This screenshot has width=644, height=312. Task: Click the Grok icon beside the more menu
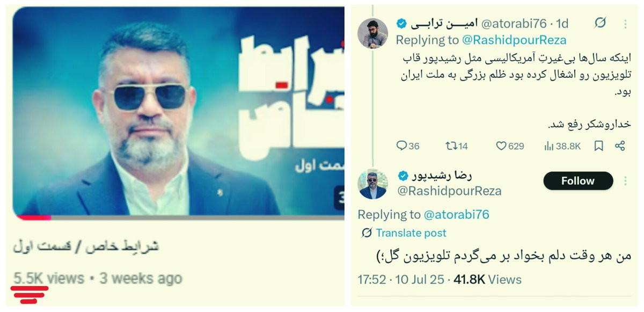(x=601, y=23)
